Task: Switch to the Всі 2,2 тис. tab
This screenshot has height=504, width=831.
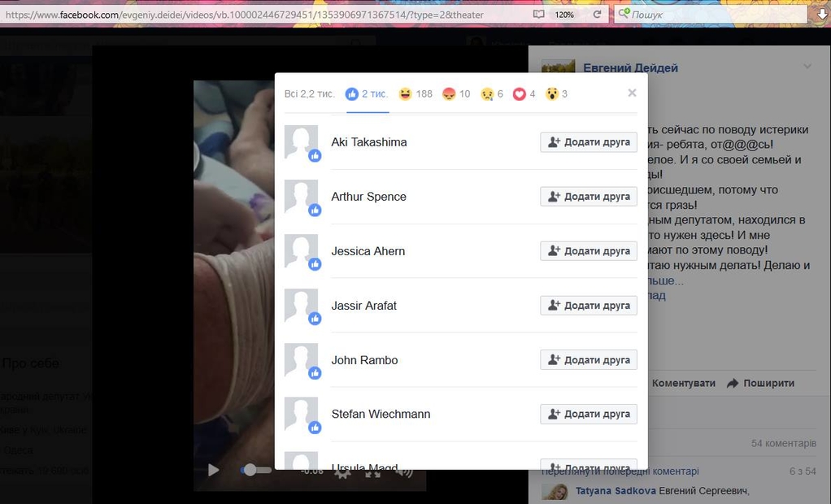Action: (x=309, y=93)
